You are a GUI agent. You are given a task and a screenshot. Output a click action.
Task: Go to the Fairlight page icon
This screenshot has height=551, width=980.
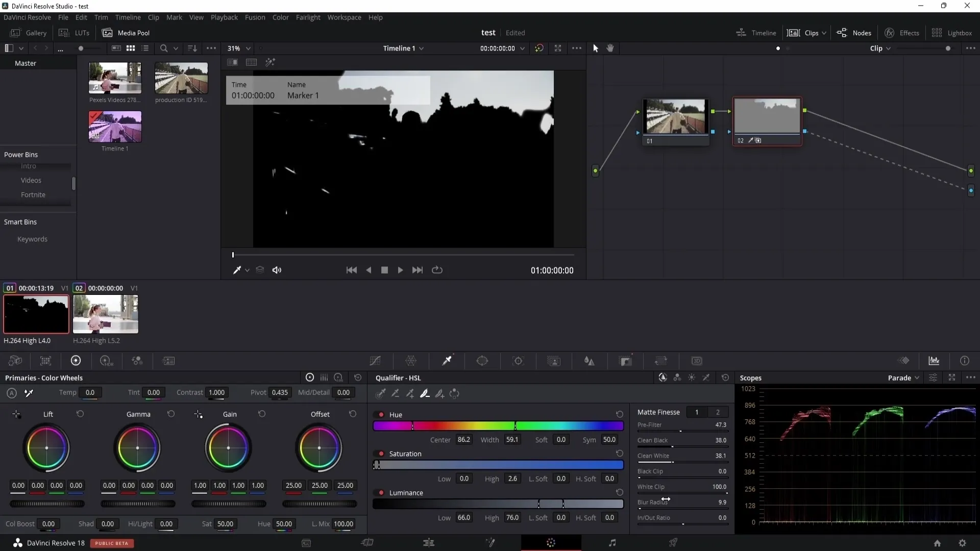(x=612, y=543)
